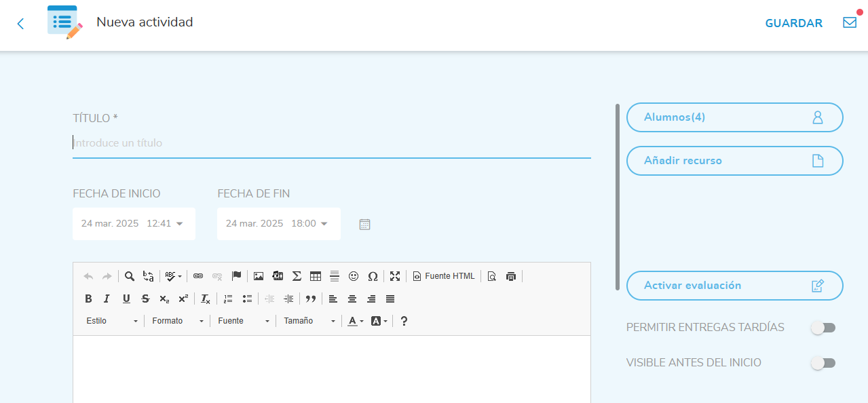Click the GUARDAR button

click(x=793, y=23)
